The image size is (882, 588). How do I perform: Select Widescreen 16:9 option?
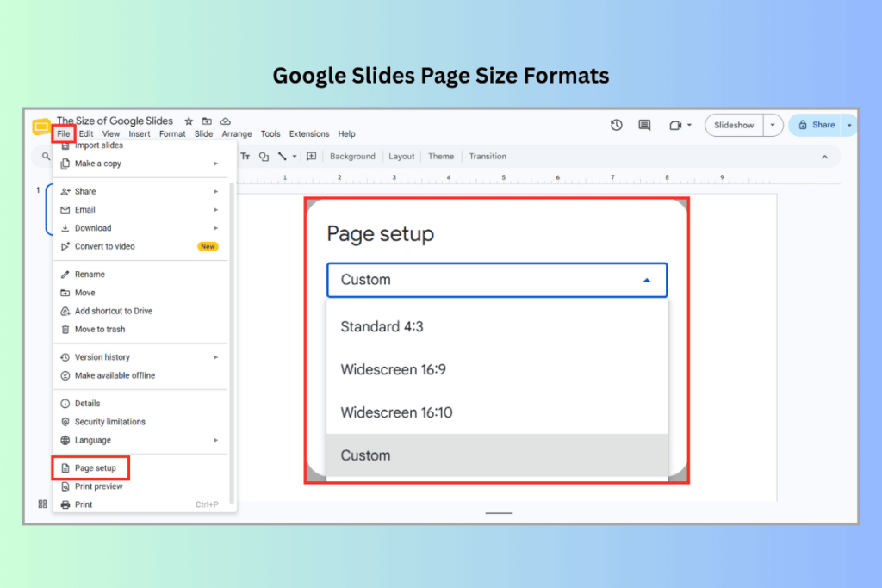point(497,369)
